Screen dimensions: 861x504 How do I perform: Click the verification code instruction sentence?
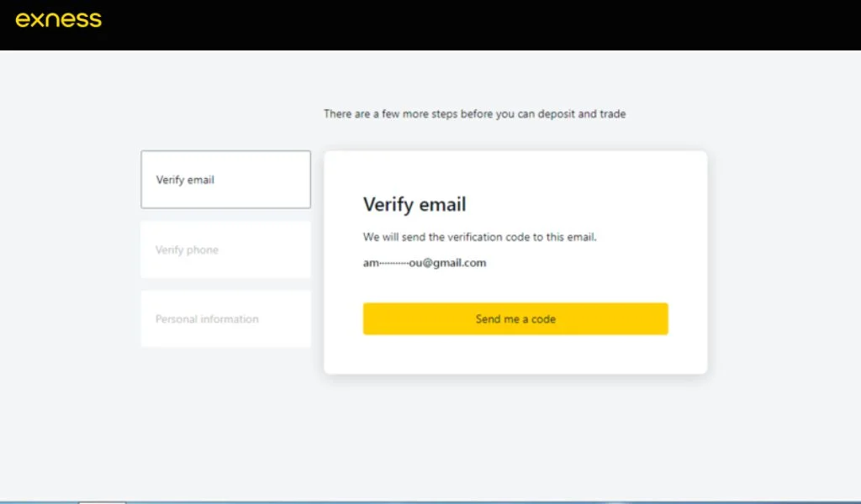click(x=479, y=237)
